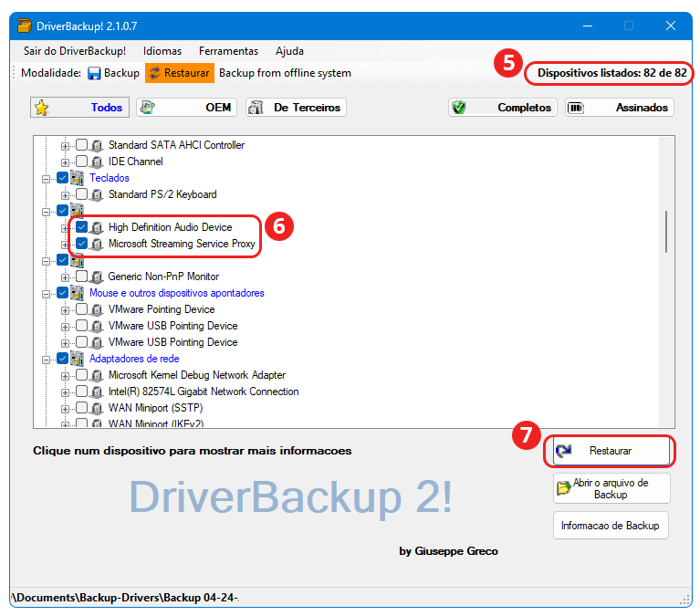
Task: Click device icon of Microsoft Kernel Debug Network Adapter
Action: point(97,376)
